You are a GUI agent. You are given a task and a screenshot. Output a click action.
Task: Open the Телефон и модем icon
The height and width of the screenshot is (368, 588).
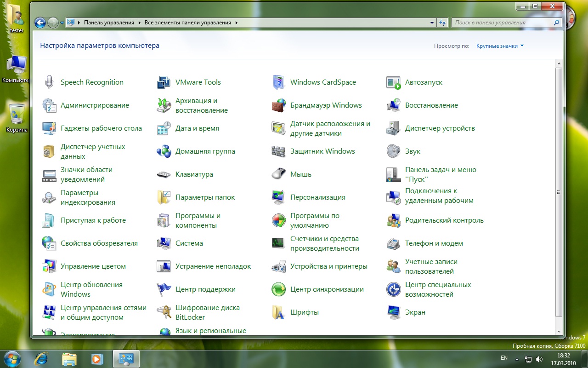394,243
